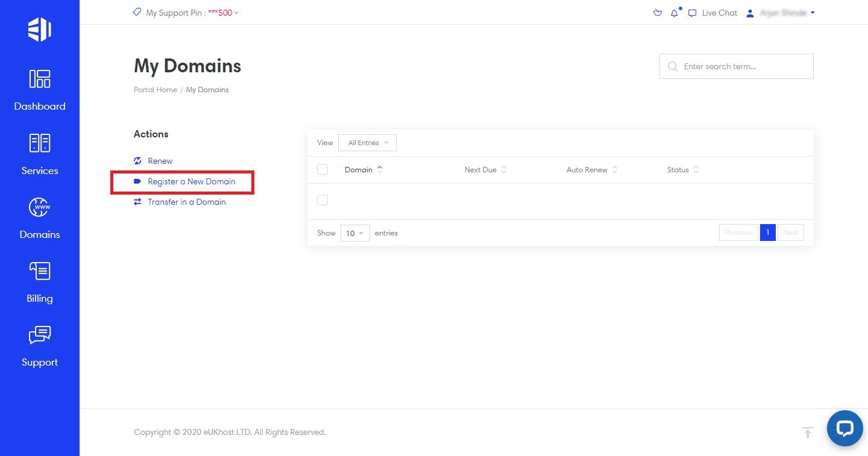Open the Dashboard from the sidebar
The height and width of the screenshot is (456, 868).
tap(40, 89)
